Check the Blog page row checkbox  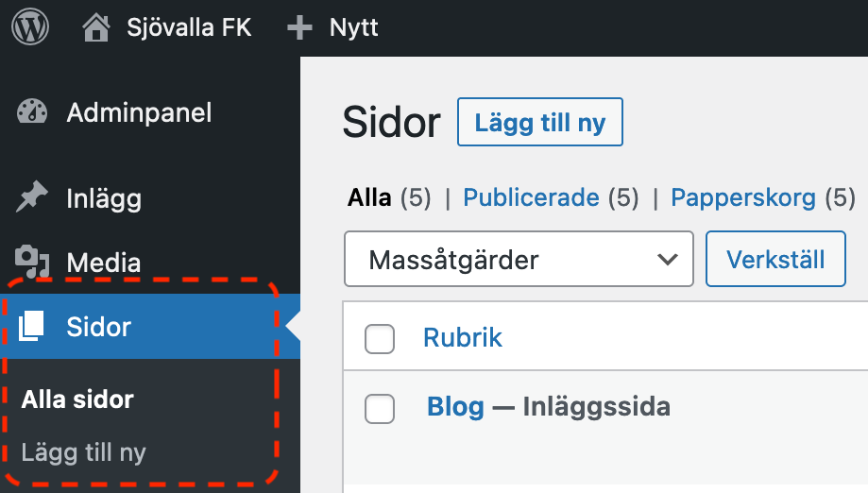tap(380, 408)
